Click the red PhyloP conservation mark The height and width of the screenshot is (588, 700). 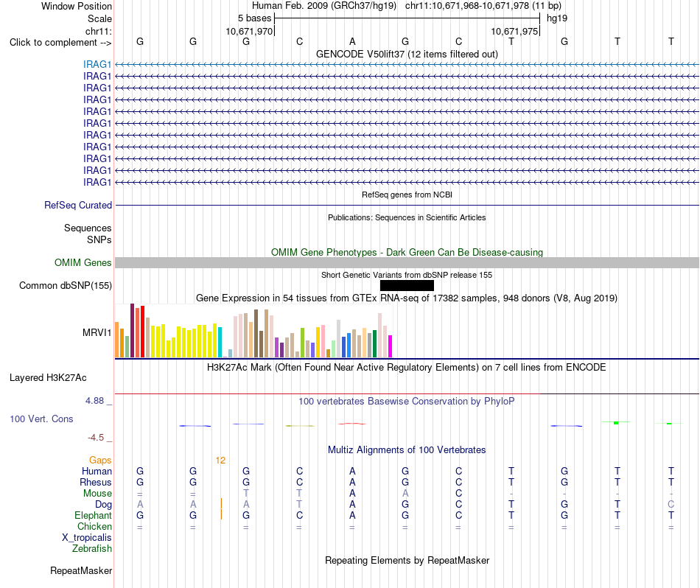[352, 424]
